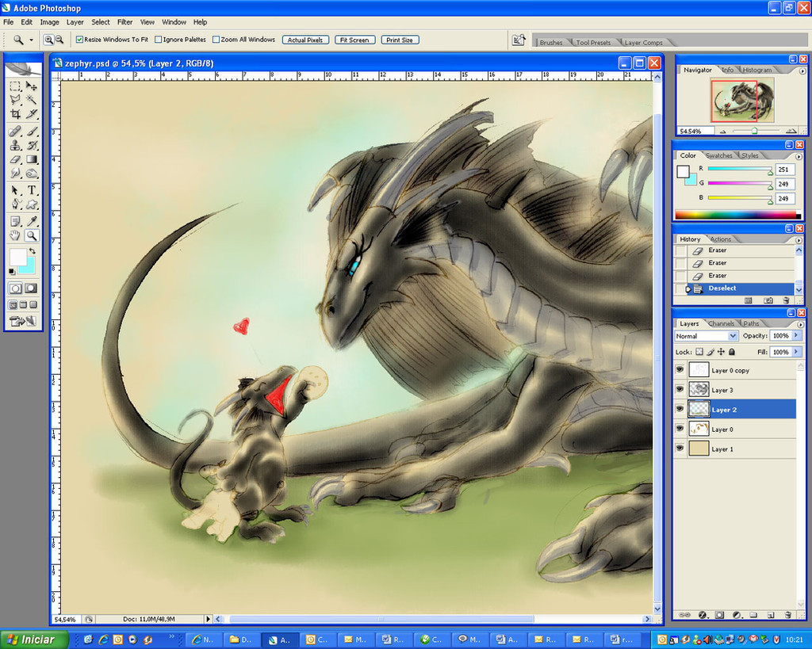Open the status bar info arrow menu

click(x=209, y=619)
